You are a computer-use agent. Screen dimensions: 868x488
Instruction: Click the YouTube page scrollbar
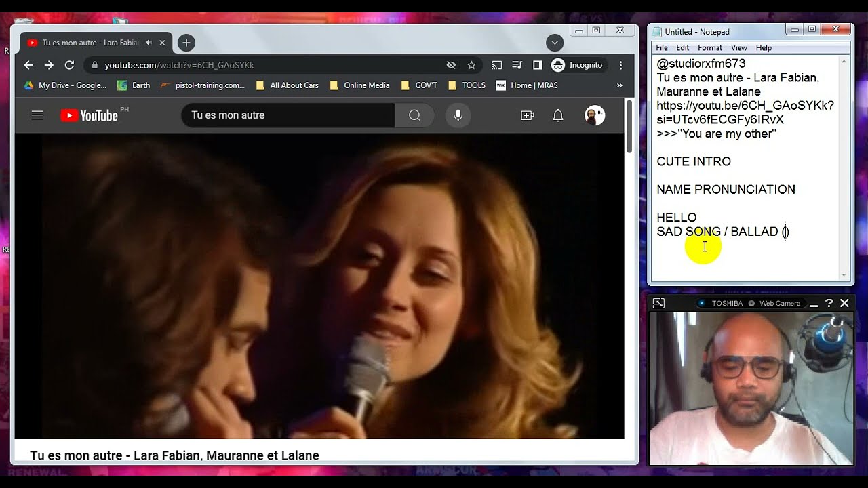point(629,126)
